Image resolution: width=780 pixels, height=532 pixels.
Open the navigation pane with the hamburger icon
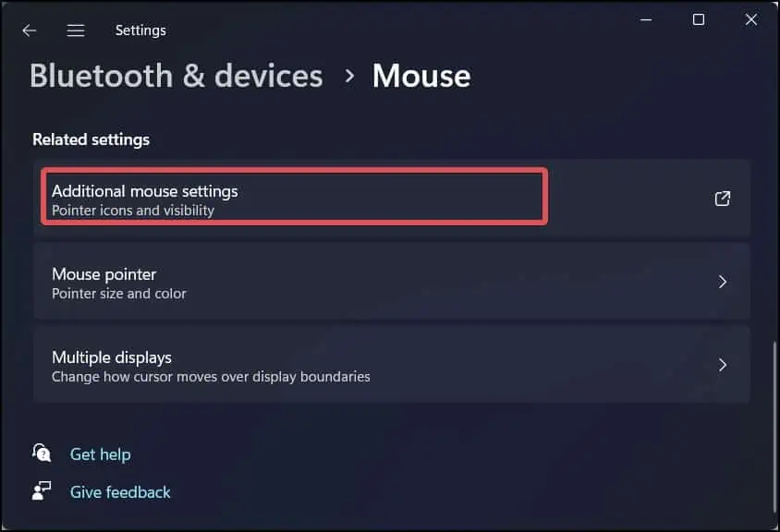click(x=76, y=30)
